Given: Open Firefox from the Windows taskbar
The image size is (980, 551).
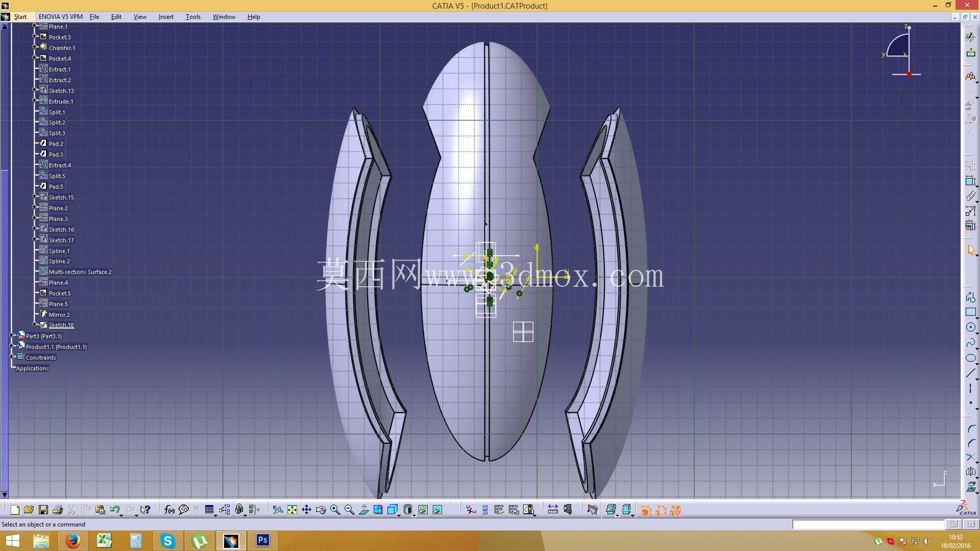Looking at the screenshot, I should [x=72, y=541].
